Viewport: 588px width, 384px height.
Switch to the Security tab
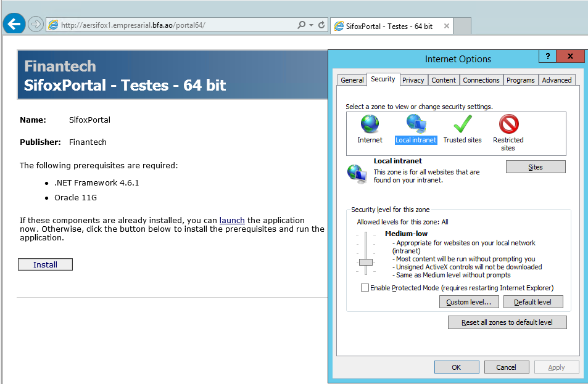point(383,79)
